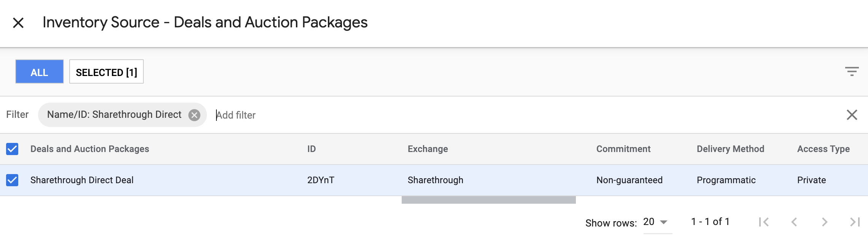The width and height of the screenshot is (868, 244).
Task: Select the Sharethrough Direct Deal row name
Action: [82, 180]
